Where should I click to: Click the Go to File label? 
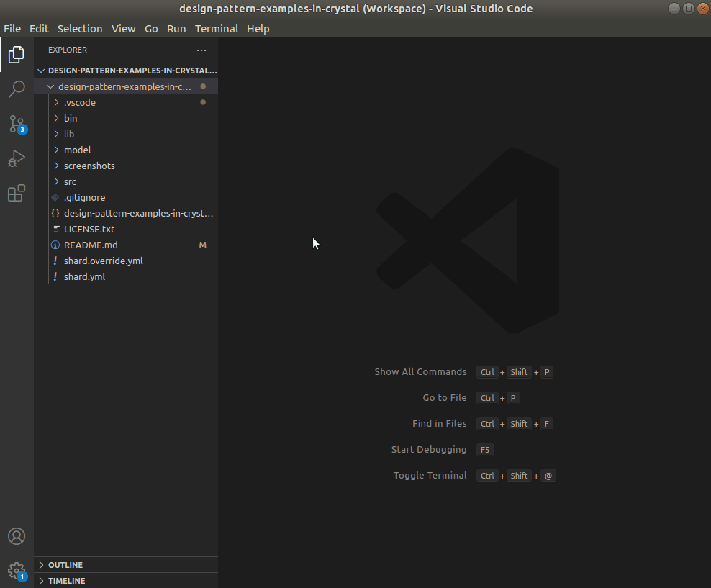click(445, 397)
